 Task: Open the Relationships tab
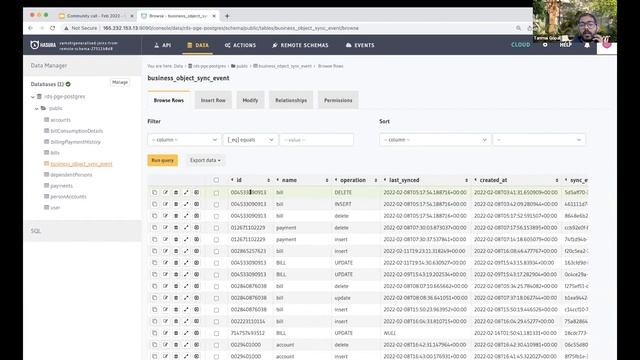tap(291, 100)
